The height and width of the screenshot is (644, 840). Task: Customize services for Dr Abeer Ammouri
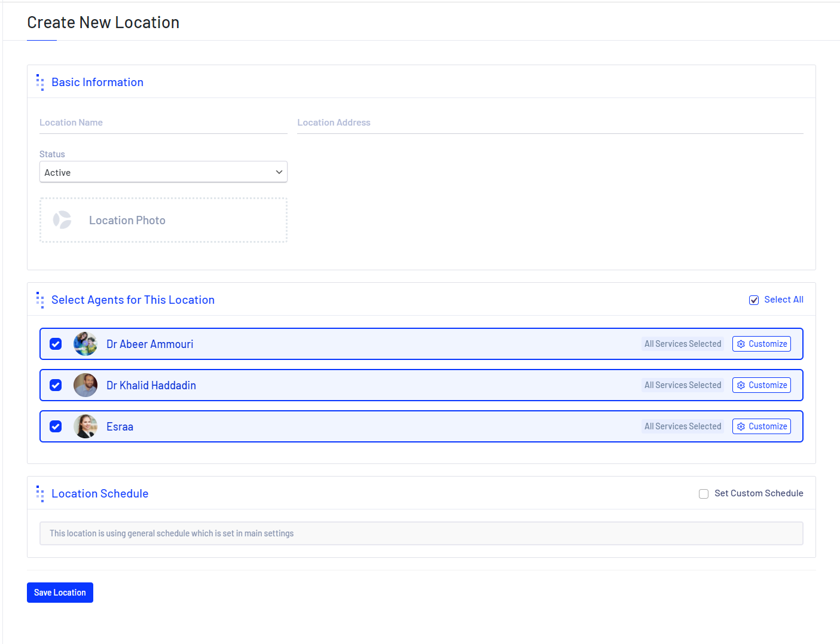click(761, 344)
